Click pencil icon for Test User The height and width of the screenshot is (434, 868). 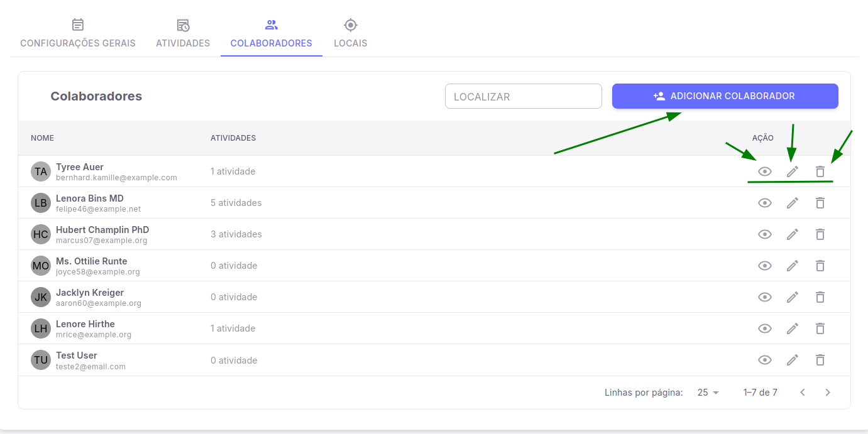click(x=793, y=360)
